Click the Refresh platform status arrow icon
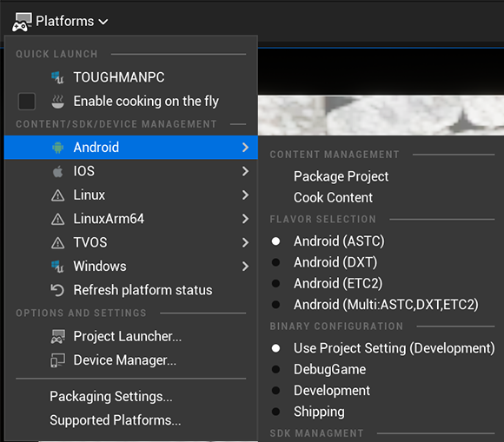Viewport: 504px width, 442px height. pos(57,290)
